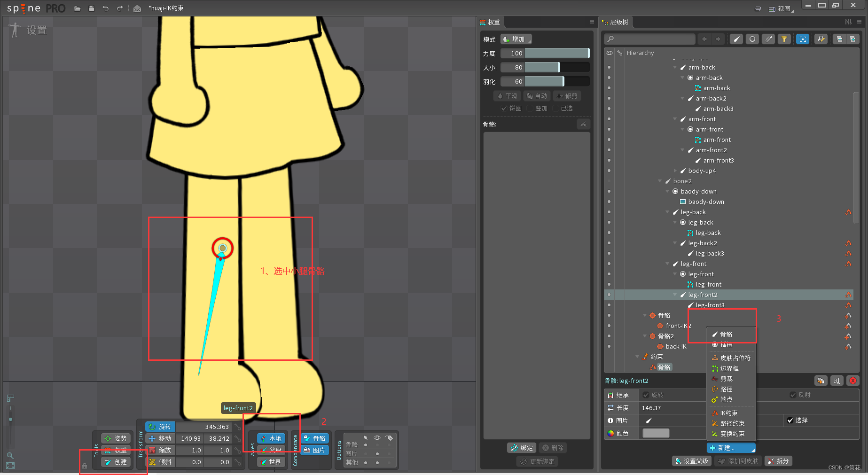
Task: Toggle header eye visibility column icon
Action: click(x=609, y=53)
